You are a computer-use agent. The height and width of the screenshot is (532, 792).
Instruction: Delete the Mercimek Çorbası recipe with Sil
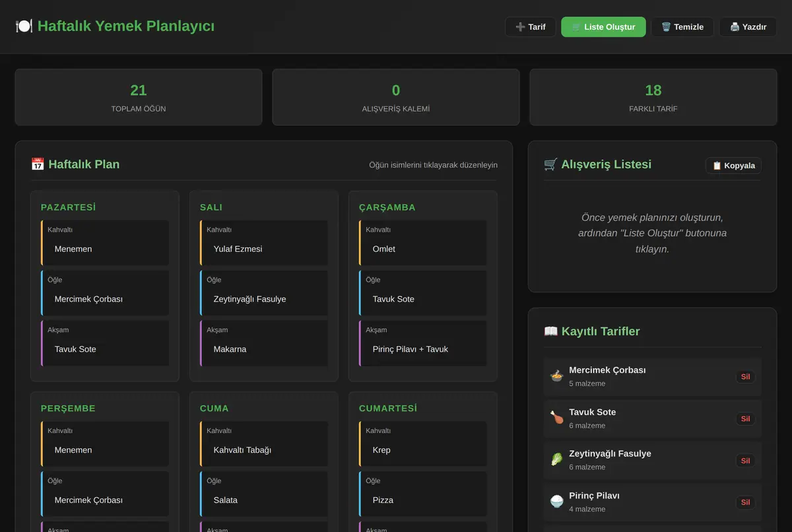745,377
